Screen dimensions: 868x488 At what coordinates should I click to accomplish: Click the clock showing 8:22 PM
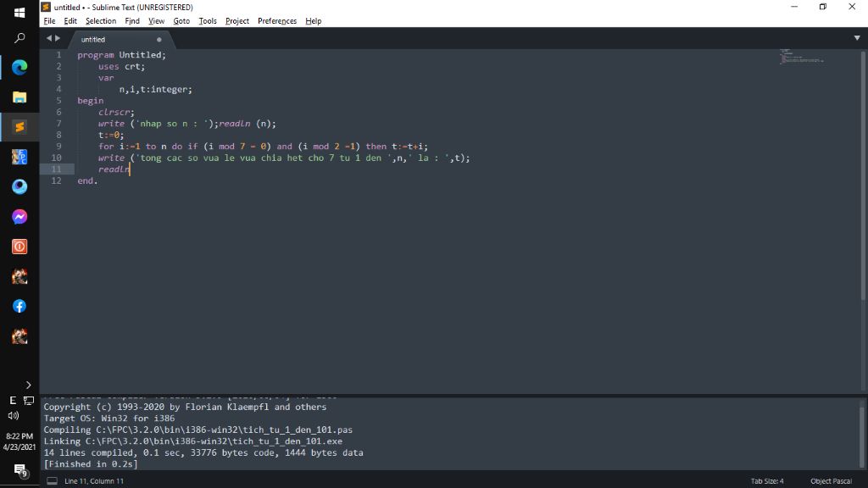19,436
